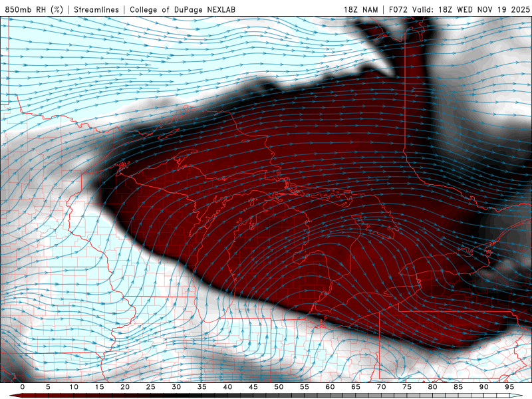The width and height of the screenshot is (532, 399).
Task: Select the legend value 55
Action: [305, 387]
